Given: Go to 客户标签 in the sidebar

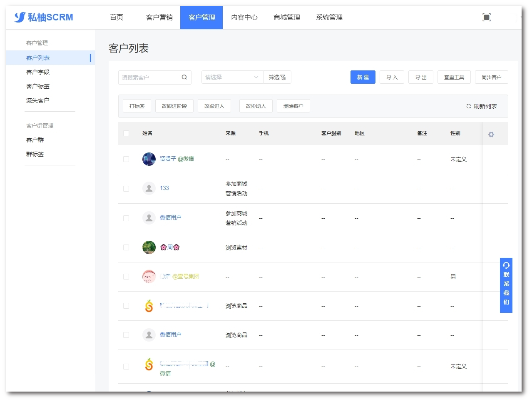Looking at the screenshot, I should tap(38, 86).
